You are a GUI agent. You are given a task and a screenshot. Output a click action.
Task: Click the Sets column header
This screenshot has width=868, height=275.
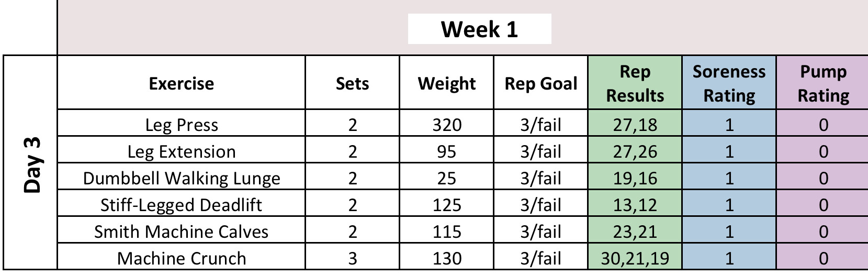pyautogui.click(x=352, y=83)
